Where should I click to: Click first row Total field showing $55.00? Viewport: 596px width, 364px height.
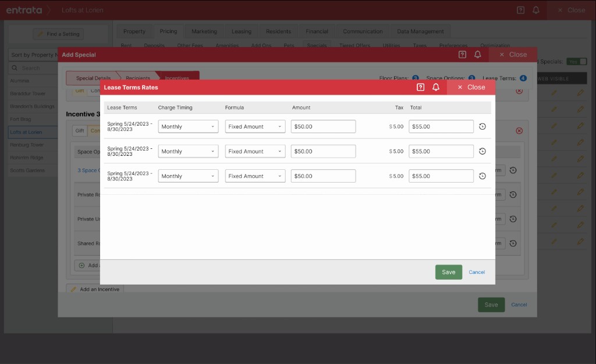click(441, 126)
